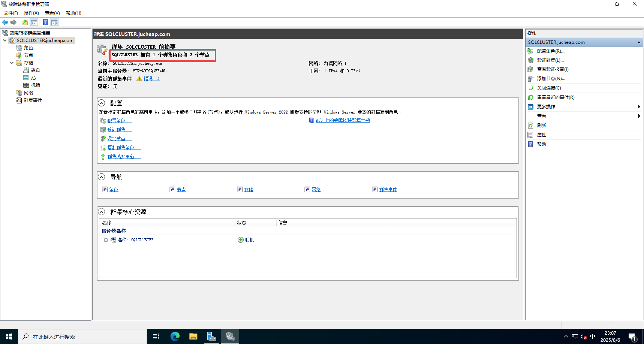Select 网络 node in the tree

click(28, 93)
